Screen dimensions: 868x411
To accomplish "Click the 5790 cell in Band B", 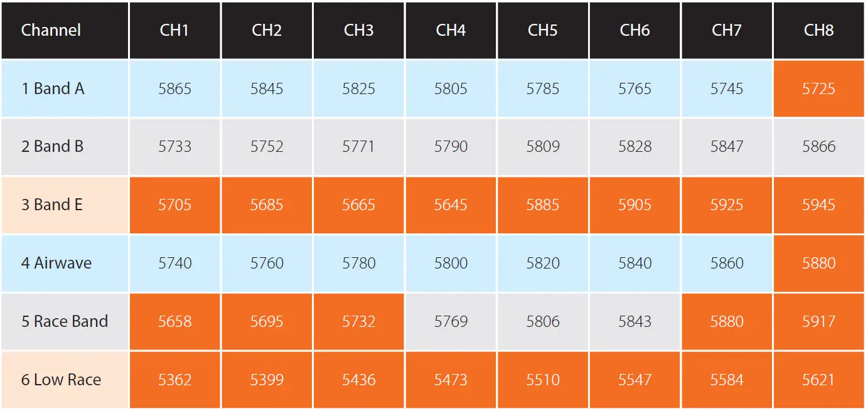I will click(451, 147).
